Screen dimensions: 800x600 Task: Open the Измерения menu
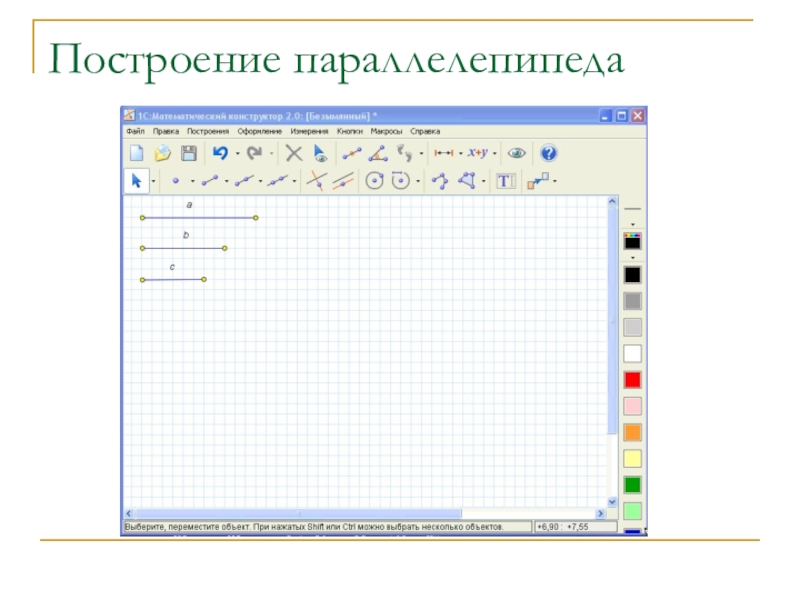pos(309,131)
